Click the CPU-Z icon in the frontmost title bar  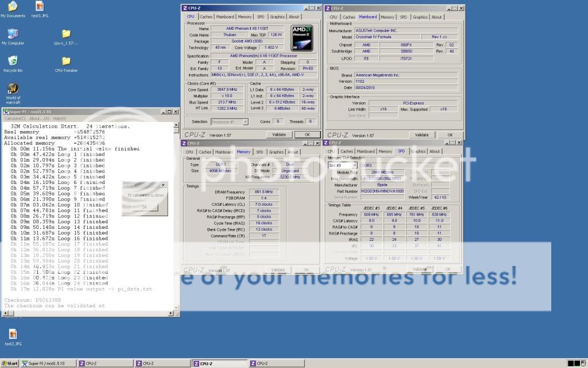(x=185, y=7)
